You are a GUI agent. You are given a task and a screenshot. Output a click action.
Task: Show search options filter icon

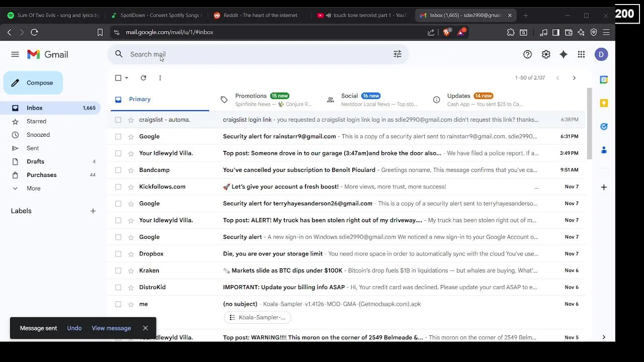point(397,54)
